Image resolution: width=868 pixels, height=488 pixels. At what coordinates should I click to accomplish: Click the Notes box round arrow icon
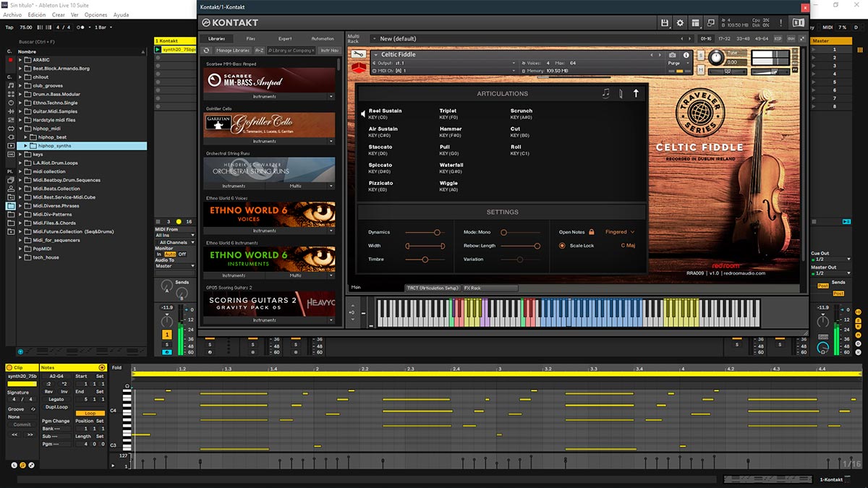tap(102, 367)
